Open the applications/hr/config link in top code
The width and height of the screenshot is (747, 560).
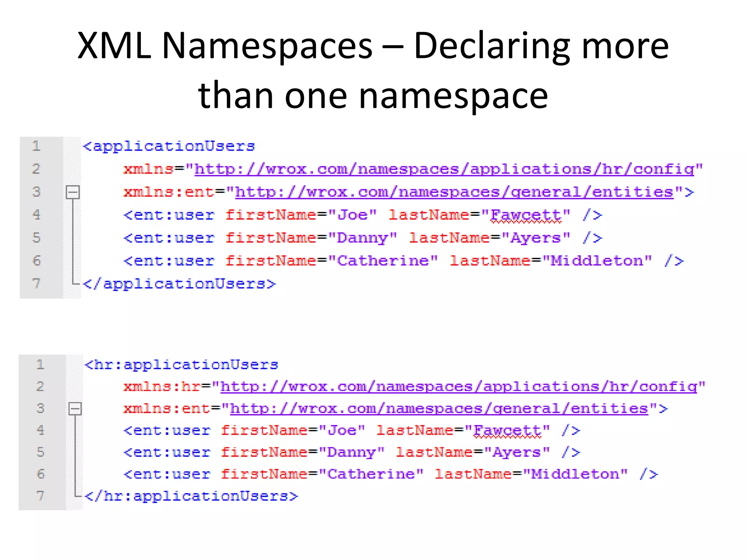coord(444,169)
